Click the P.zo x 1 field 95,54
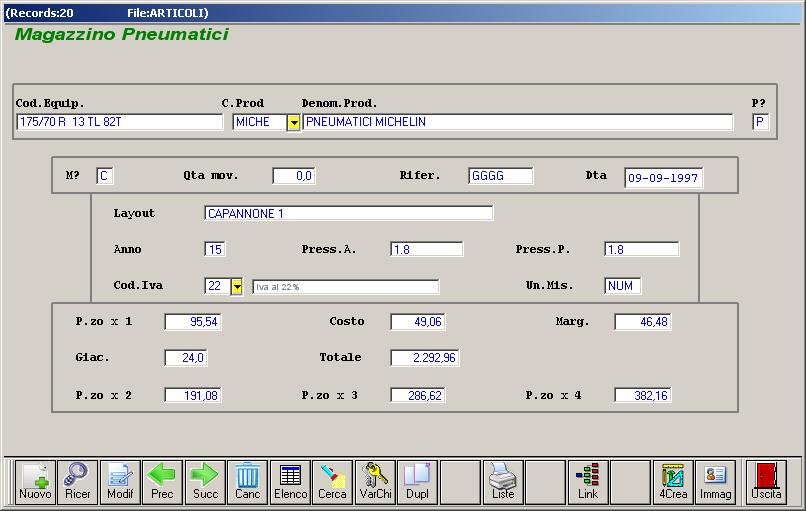 193,322
